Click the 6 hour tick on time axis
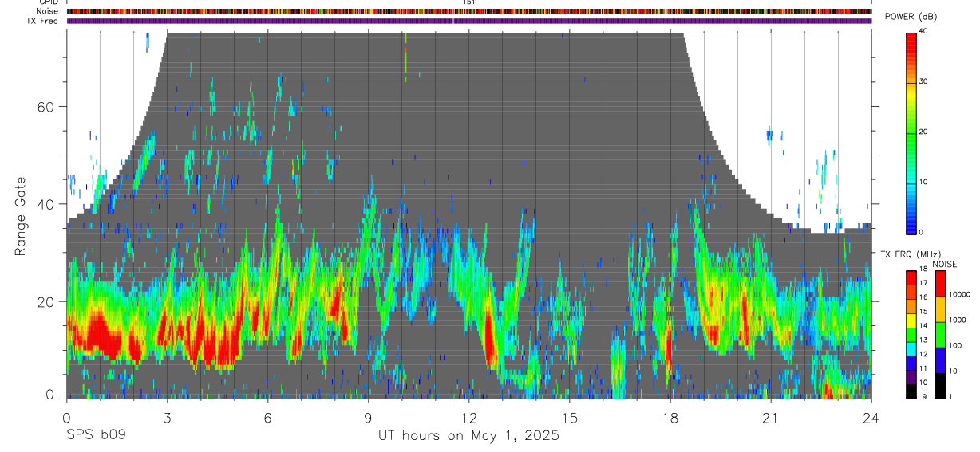 [268, 418]
